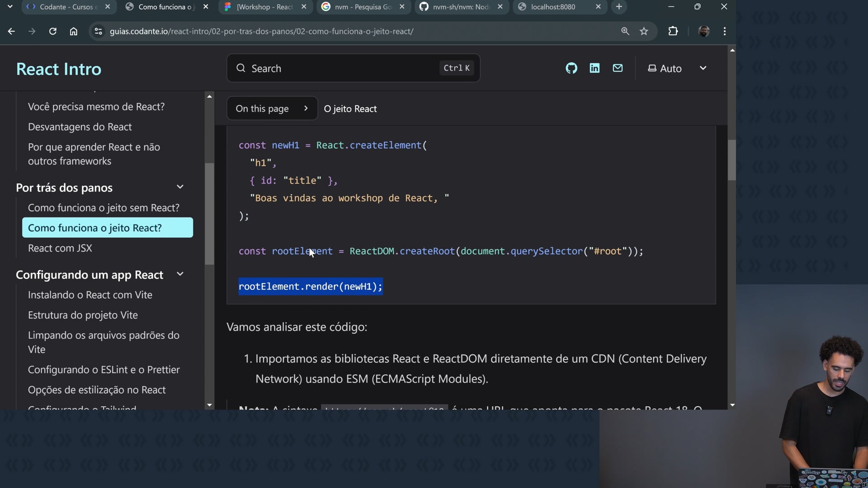Open the GitHub icon link in header
This screenshot has height=488, width=868.
[571, 68]
